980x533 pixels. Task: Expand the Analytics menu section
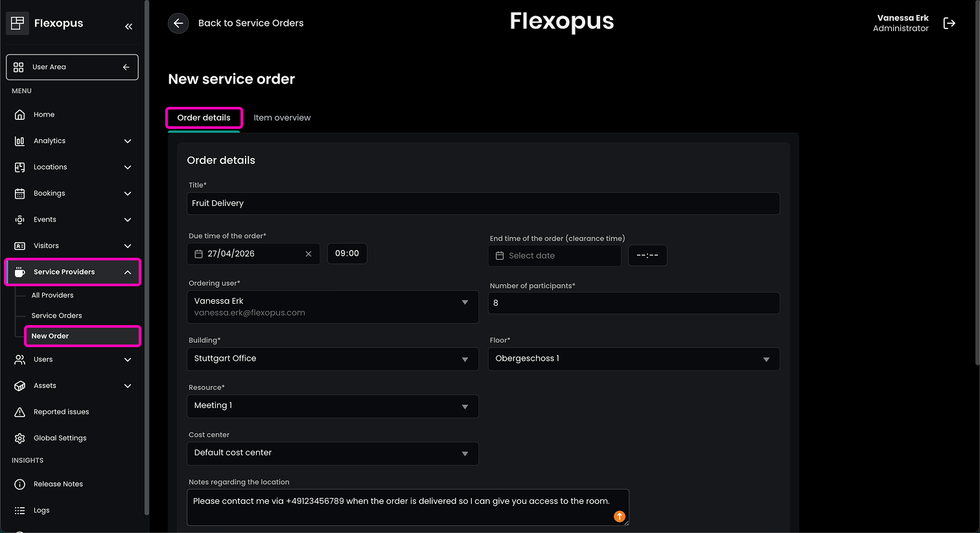[128, 141]
